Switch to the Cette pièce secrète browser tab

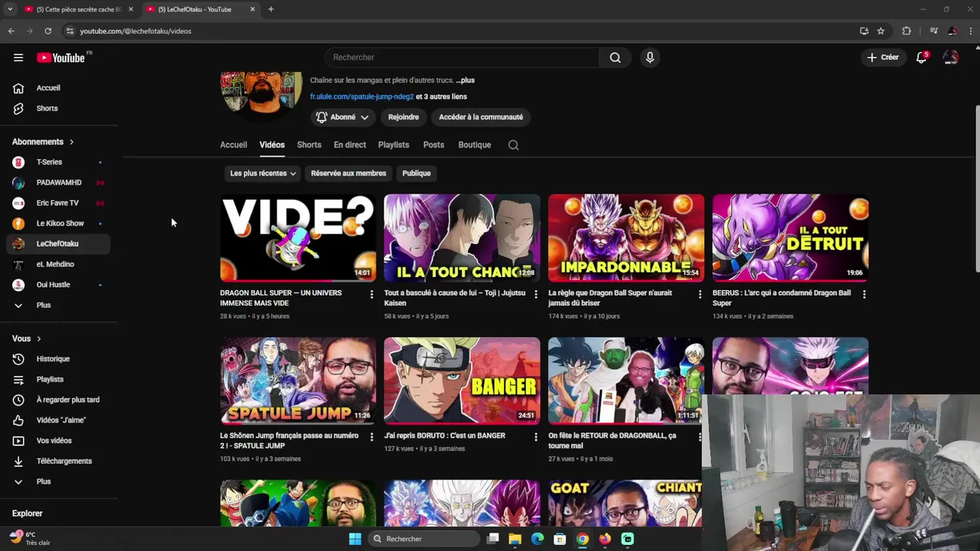(x=78, y=9)
